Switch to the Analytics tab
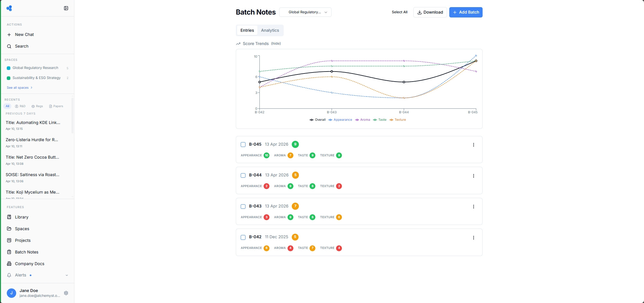 (270, 30)
